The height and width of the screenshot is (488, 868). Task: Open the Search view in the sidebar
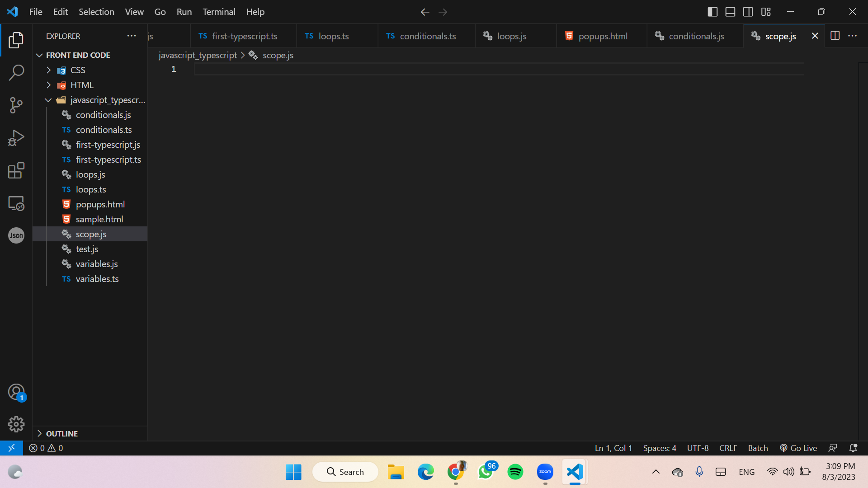tap(16, 72)
